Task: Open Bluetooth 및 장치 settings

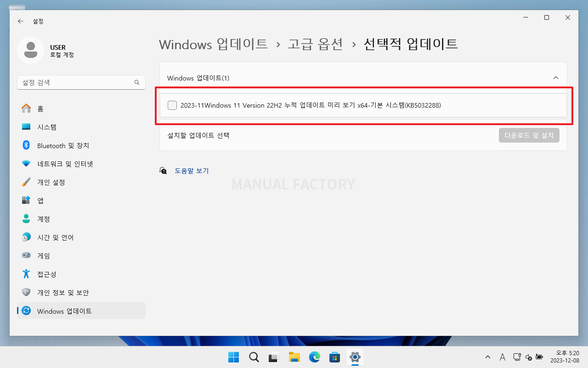Action: click(x=81, y=145)
